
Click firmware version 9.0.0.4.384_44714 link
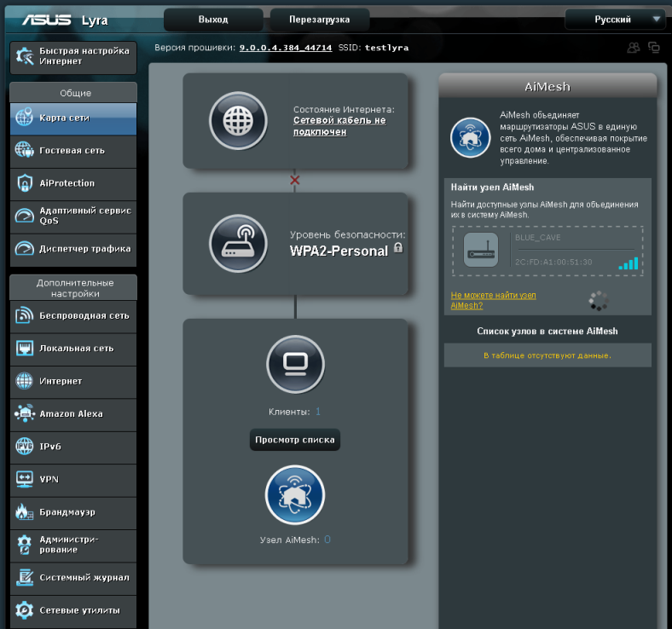coord(286,48)
